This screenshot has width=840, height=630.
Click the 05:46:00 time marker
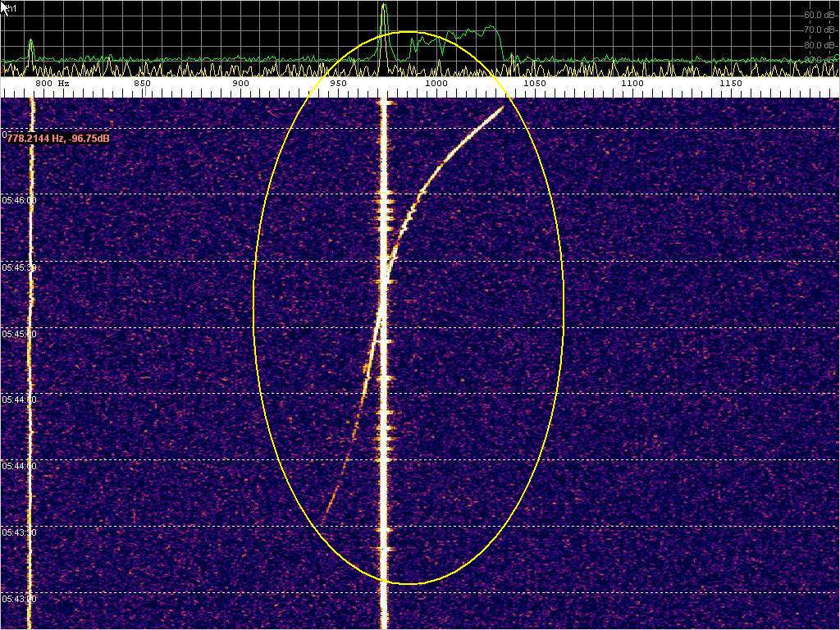pos(20,200)
